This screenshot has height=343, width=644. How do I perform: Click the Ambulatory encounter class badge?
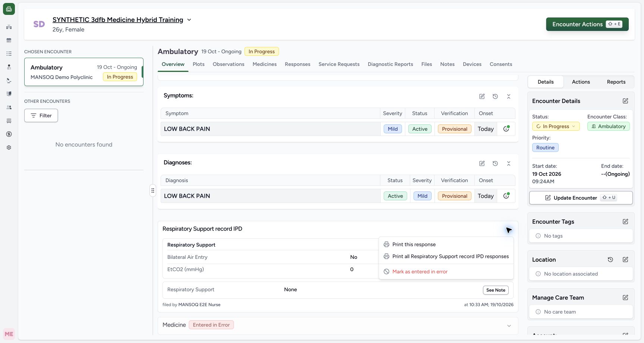click(608, 127)
